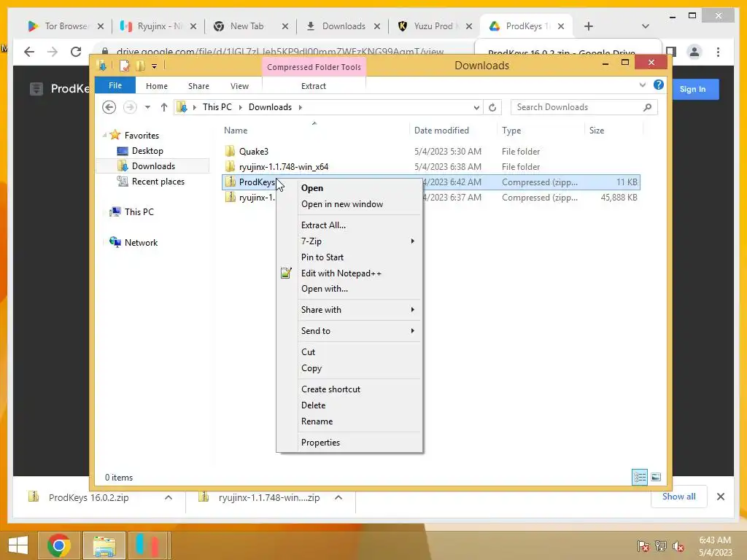Click Show all downloads link
This screenshot has width=747, height=560.
point(679,497)
